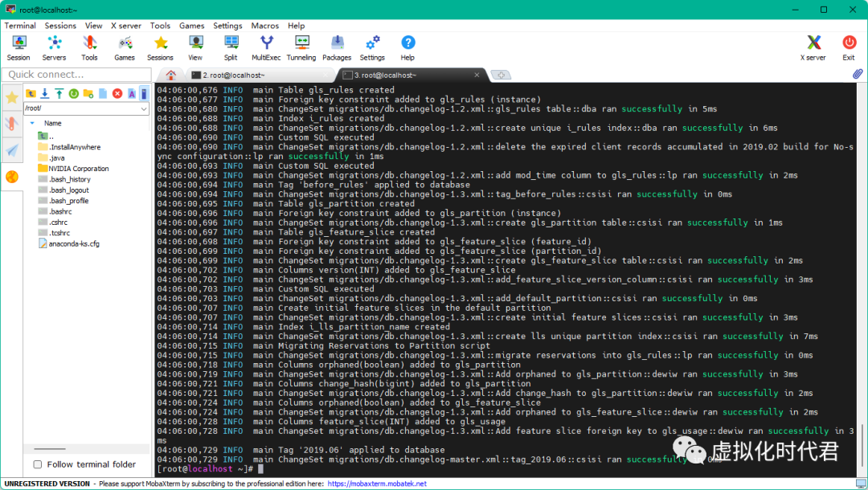Click the paperclip icon at tab bar right
Screen dimensions: 868x490
[858, 75]
